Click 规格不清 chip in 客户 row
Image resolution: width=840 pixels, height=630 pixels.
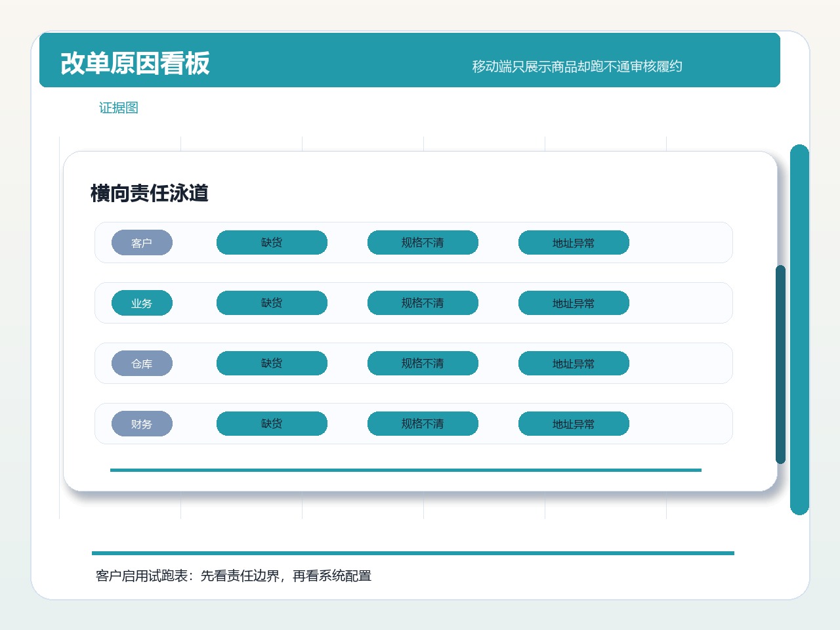(423, 243)
